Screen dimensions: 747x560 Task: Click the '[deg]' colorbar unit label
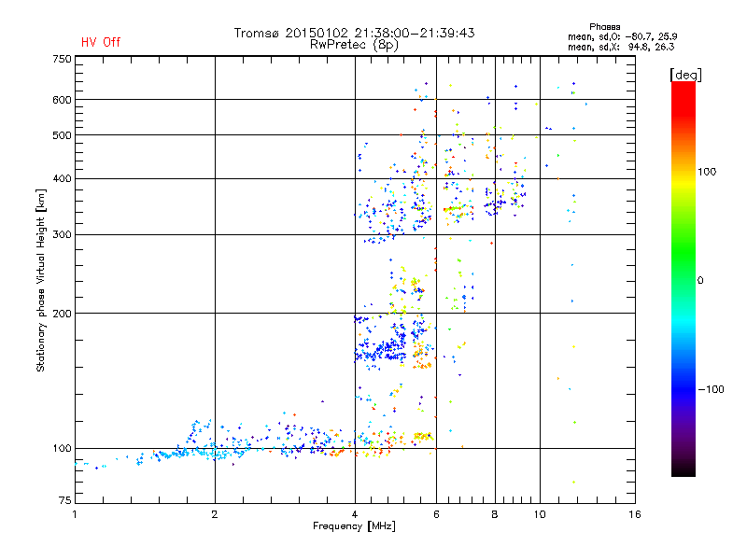pyautogui.click(x=685, y=75)
